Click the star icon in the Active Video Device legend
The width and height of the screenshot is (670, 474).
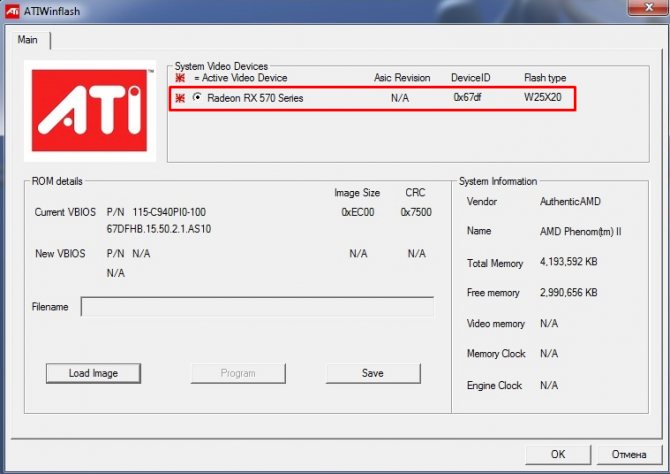(180, 78)
